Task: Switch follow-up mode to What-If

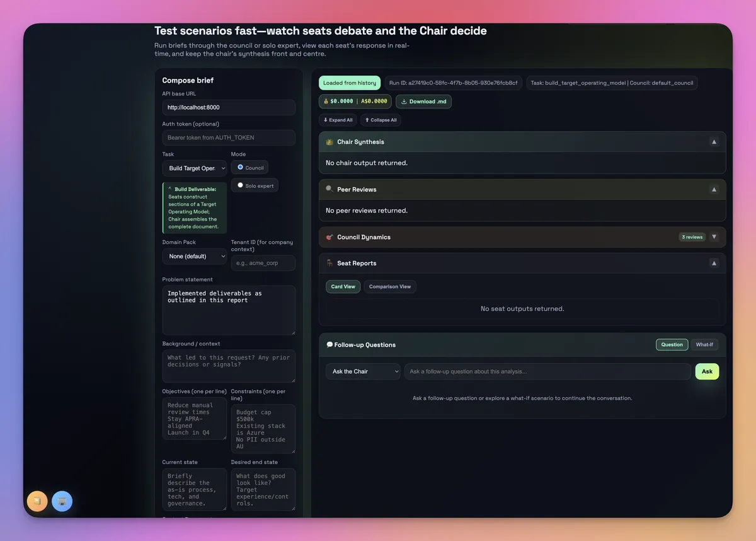Action: pyautogui.click(x=704, y=344)
